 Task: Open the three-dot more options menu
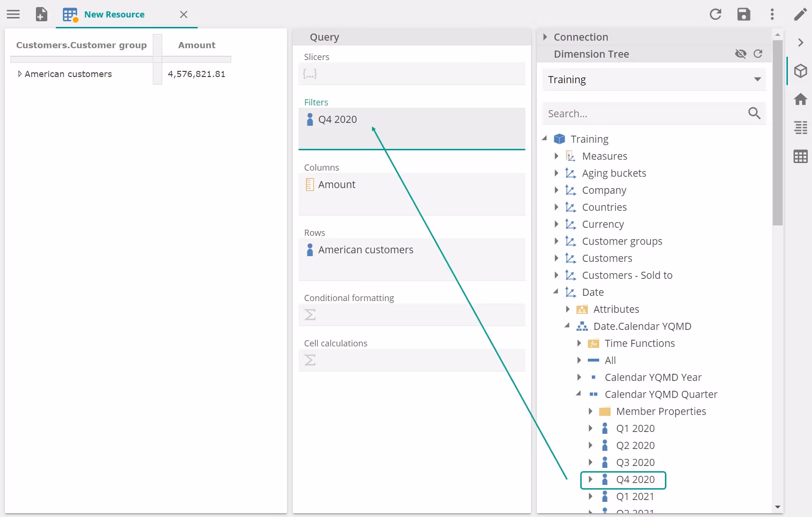pos(772,14)
